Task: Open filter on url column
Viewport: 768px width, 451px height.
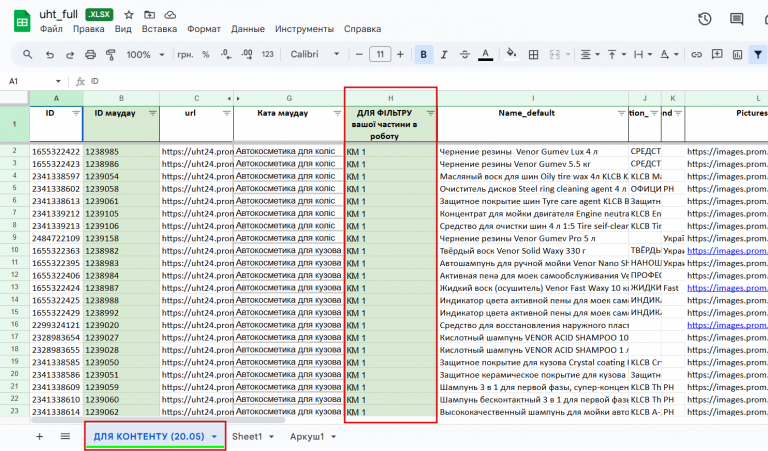Action: [226, 113]
